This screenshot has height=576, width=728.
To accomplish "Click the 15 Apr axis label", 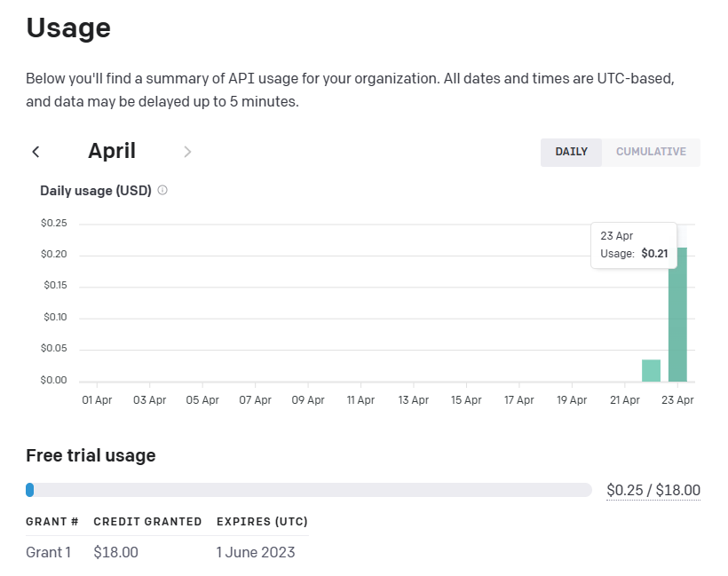I will click(x=466, y=400).
